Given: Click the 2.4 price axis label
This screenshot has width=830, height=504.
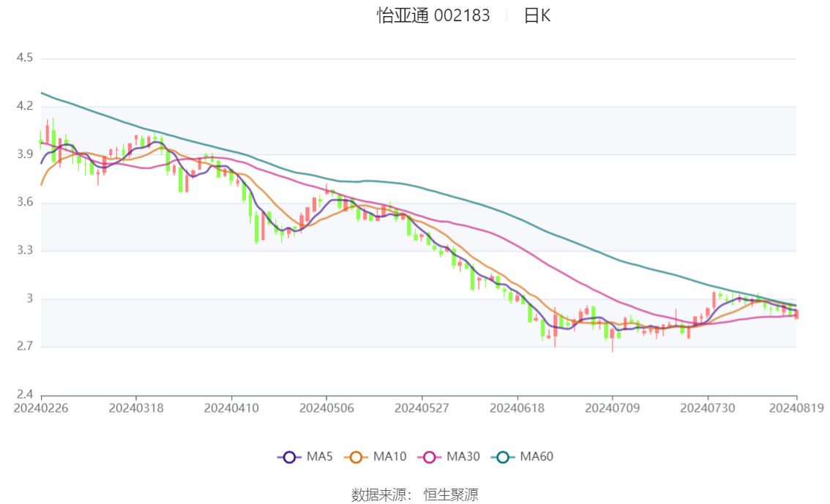Looking at the screenshot, I should pyautogui.click(x=24, y=394).
